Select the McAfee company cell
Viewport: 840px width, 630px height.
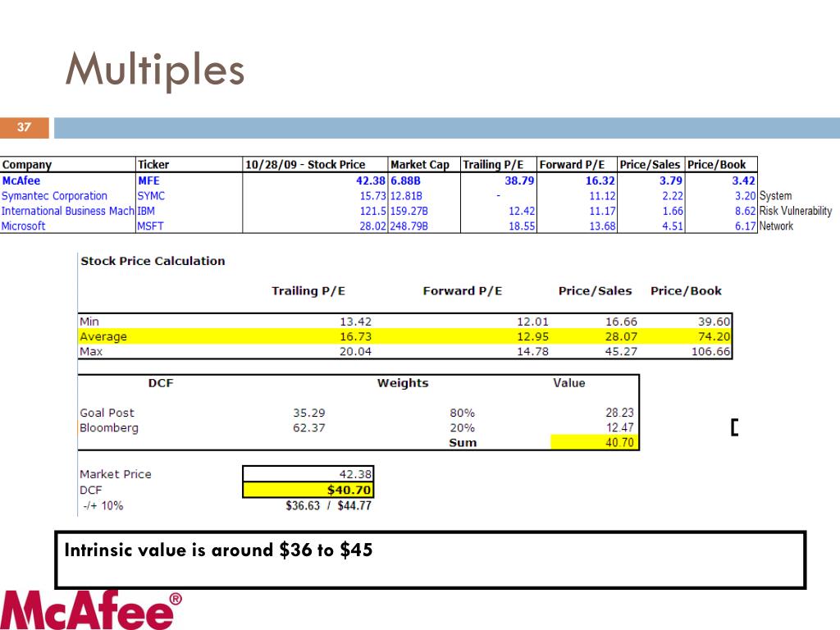click(x=21, y=180)
